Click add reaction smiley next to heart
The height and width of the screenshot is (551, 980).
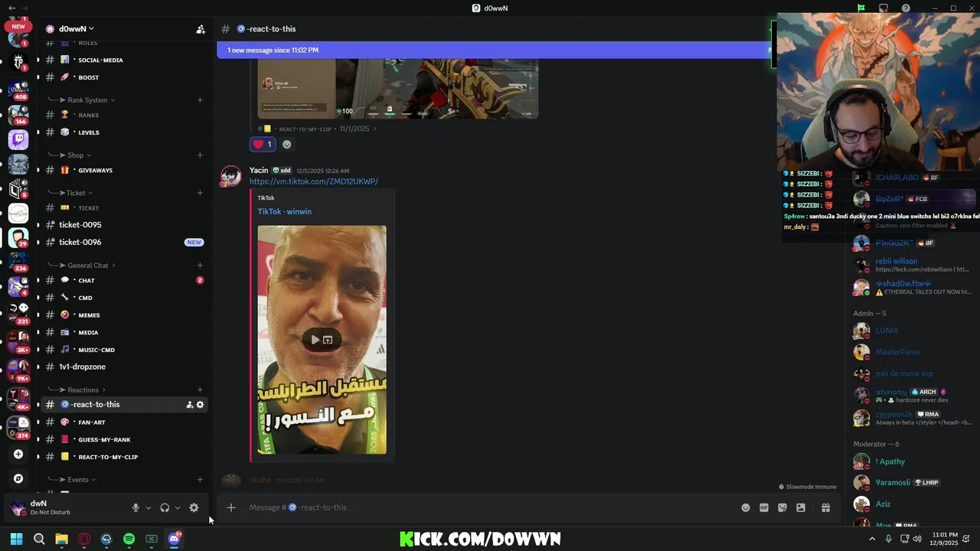click(287, 144)
